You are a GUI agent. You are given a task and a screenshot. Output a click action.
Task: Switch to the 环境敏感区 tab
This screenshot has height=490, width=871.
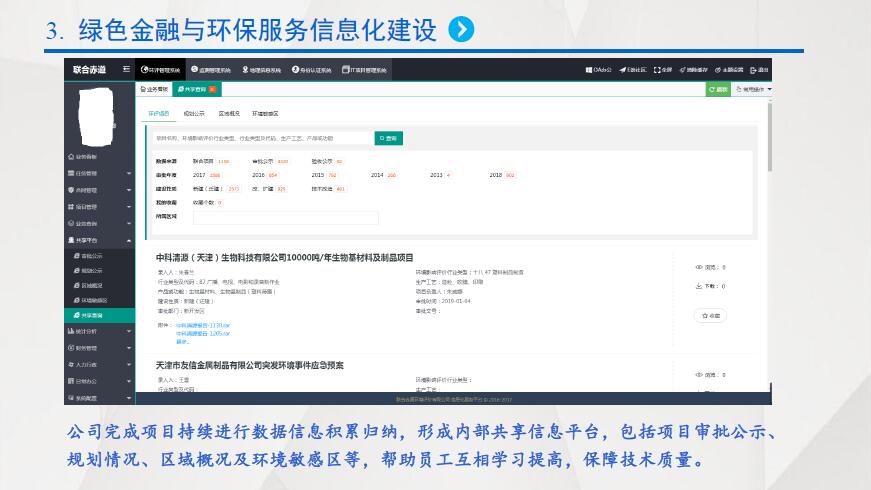(x=265, y=113)
